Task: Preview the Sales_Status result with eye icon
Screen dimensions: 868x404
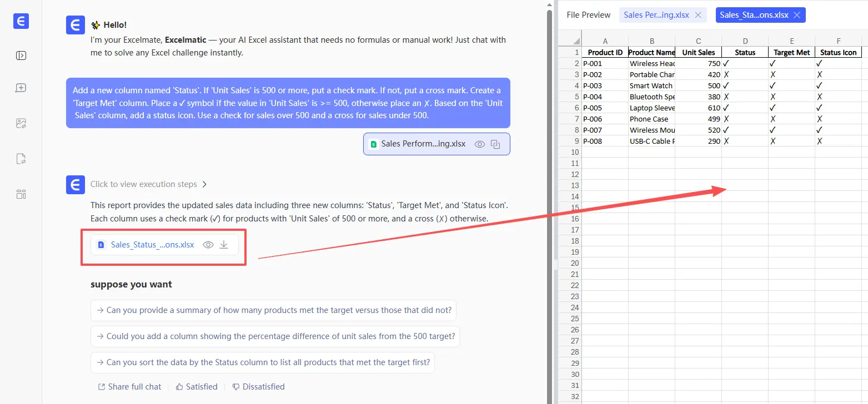Action: 208,245
